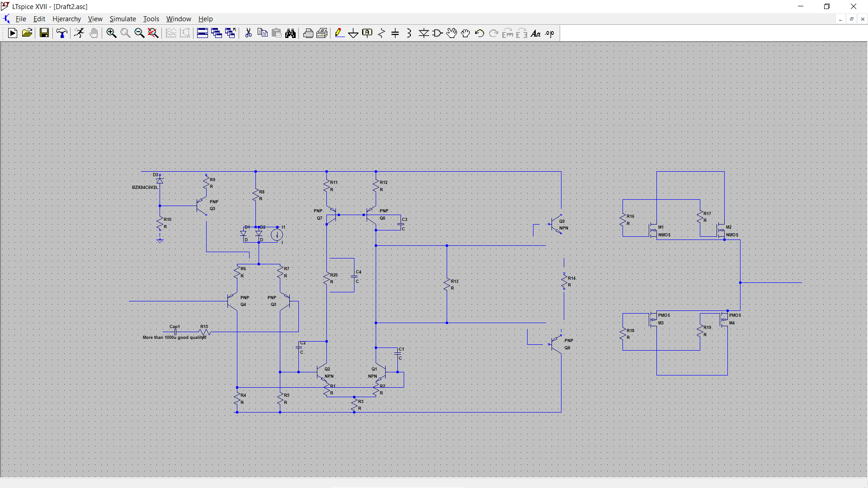Open the Help menu

point(205,19)
